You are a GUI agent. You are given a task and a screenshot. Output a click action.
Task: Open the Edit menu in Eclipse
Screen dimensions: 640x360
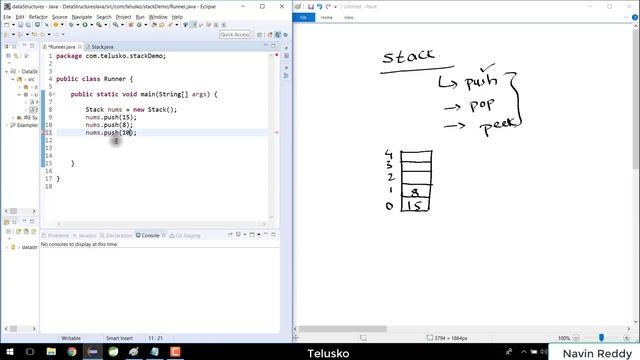point(20,17)
